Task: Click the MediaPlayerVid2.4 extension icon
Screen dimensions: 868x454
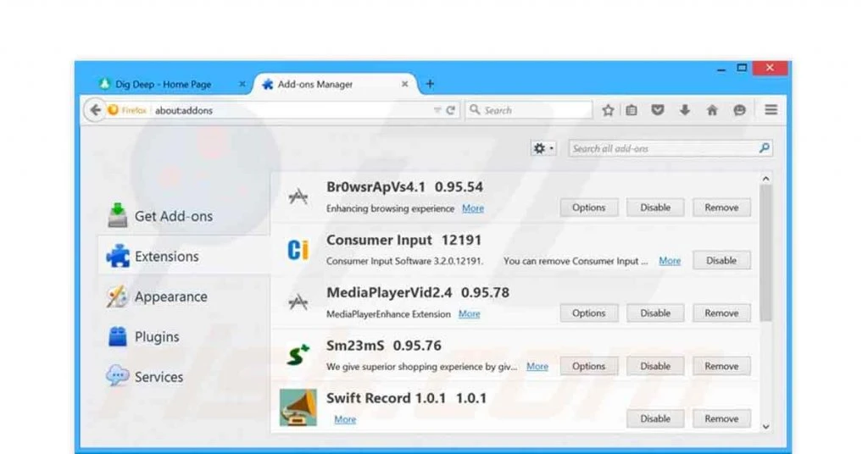Action: tap(298, 302)
